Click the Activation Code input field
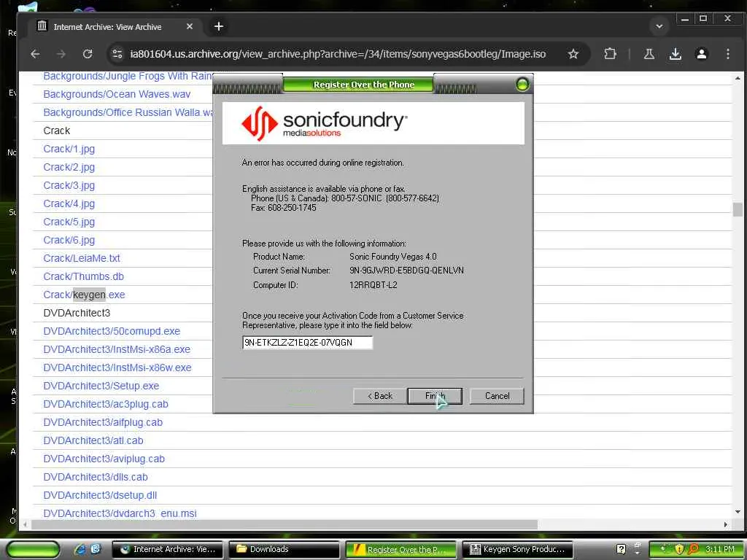Image resolution: width=747 pixels, height=560 pixels. [307, 343]
